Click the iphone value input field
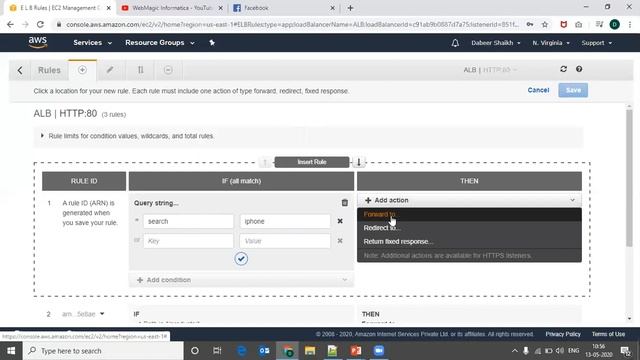The height and width of the screenshot is (360, 640). point(285,221)
